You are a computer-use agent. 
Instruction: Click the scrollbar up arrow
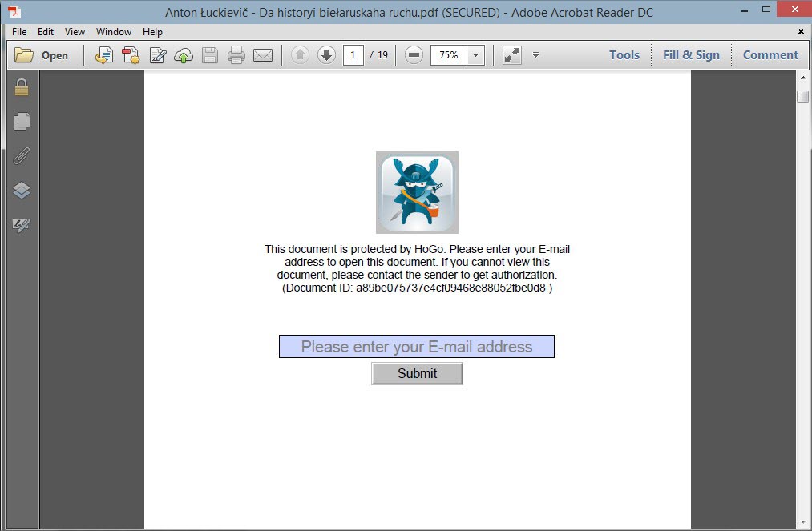pos(803,78)
